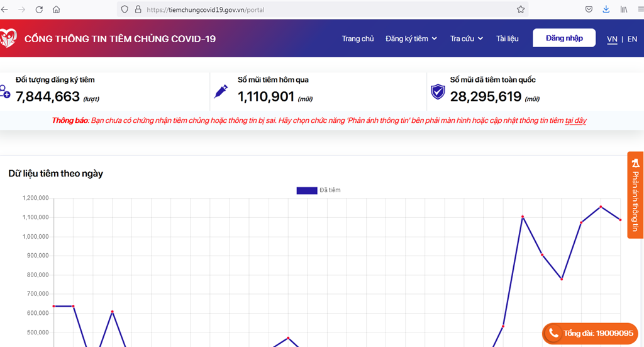The height and width of the screenshot is (347, 644).
Task: Reload the page with the refresh icon
Action: coord(39,9)
